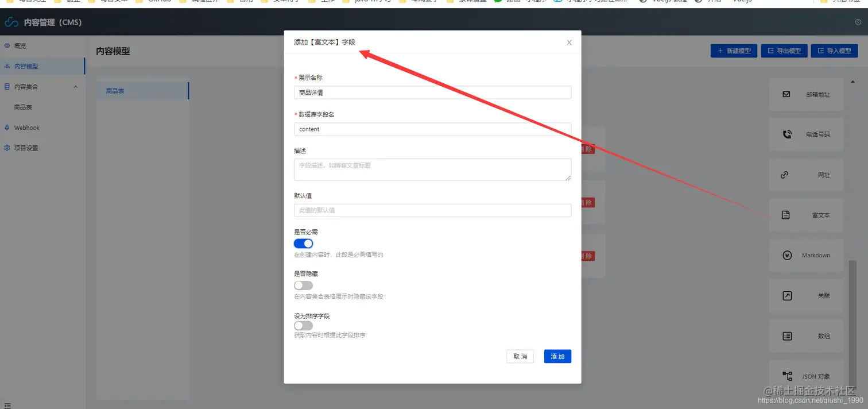Viewport: 868px width, 409px height.
Task: Open 内容集合 menu in sidebar
Action: click(x=42, y=87)
